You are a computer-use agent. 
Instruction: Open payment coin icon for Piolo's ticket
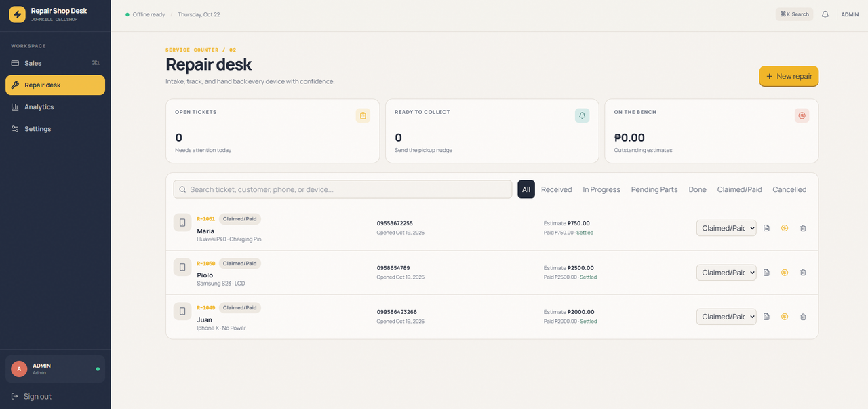pos(785,273)
